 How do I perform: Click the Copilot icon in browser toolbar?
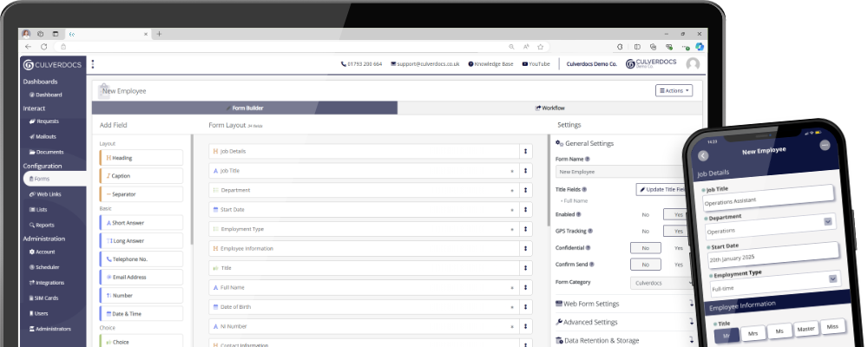pyautogui.click(x=699, y=47)
